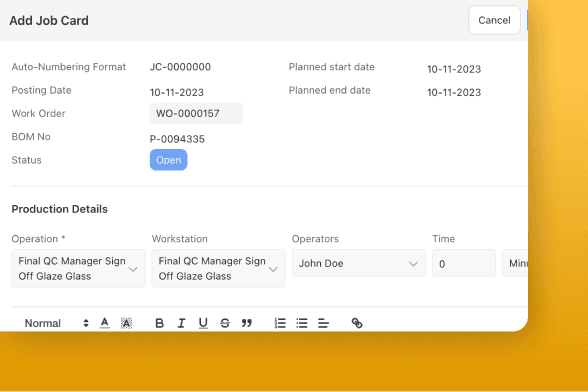The height and width of the screenshot is (392, 588).
Task: Expand the Workstation dropdown
Action: click(x=218, y=269)
